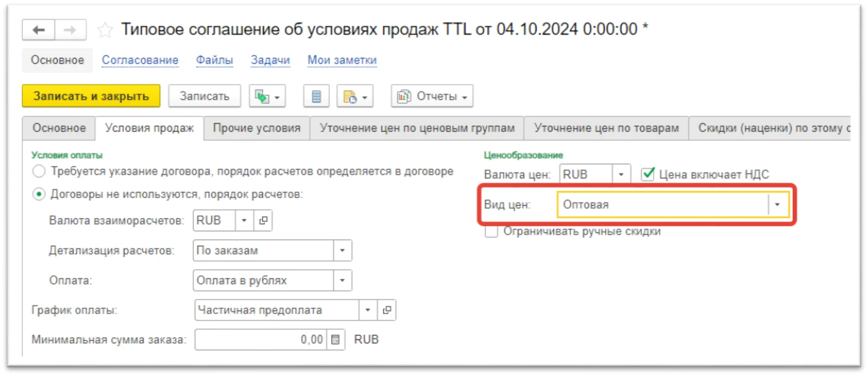Click the forward navigation arrow
Viewport: 868px width, 376px height.
pos(70,30)
